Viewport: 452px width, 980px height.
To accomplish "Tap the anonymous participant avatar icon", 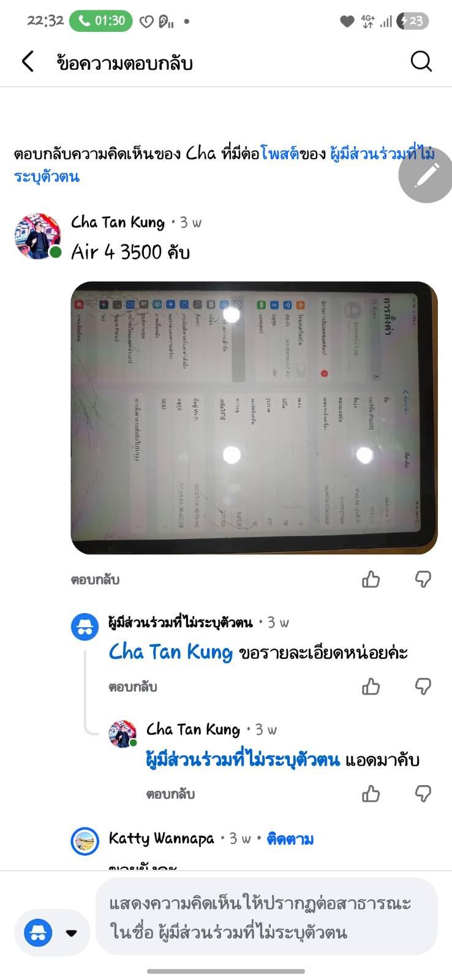I will pos(85,627).
